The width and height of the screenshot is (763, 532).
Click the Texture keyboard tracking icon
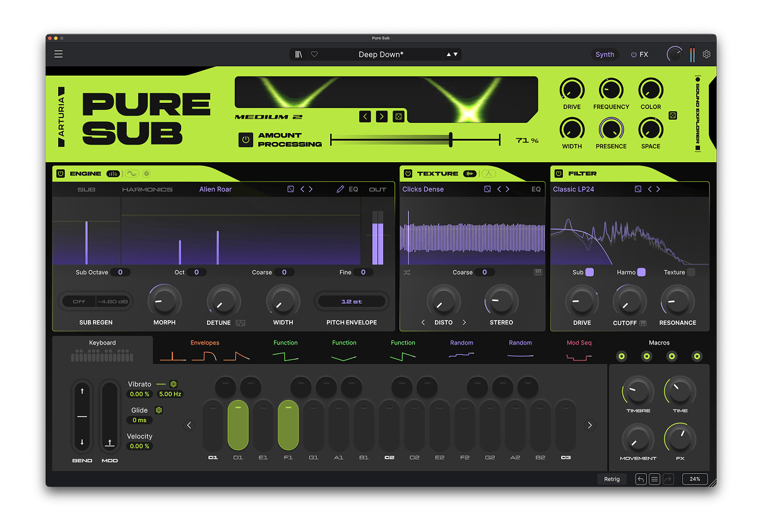[538, 273]
